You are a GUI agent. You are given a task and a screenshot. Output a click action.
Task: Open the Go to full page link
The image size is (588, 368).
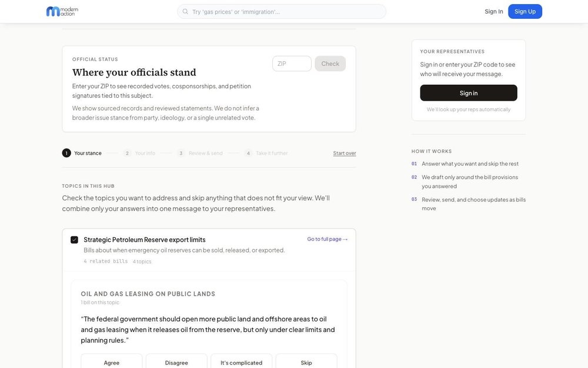coord(327,239)
